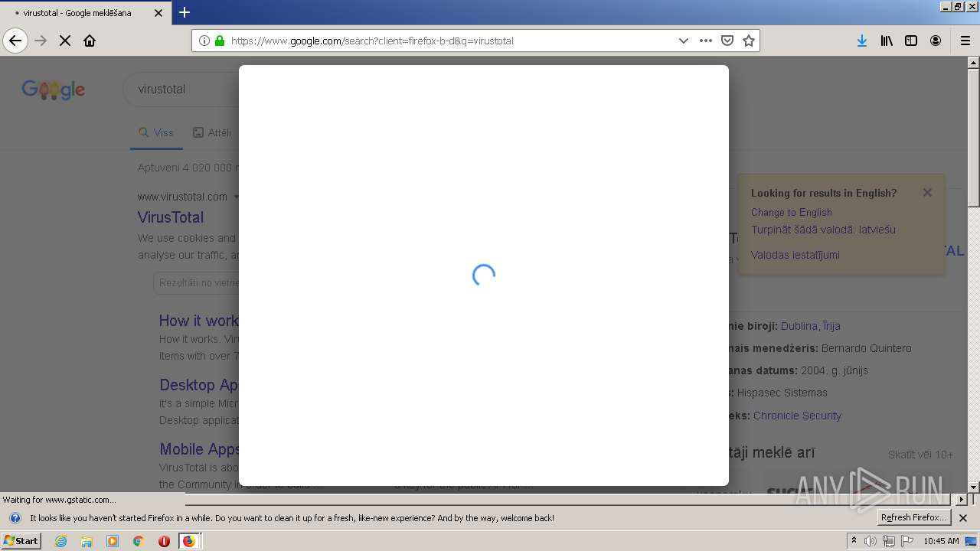Click the Refresh Firefox button
Viewport: 980px width, 551px height.
(x=914, y=518)
